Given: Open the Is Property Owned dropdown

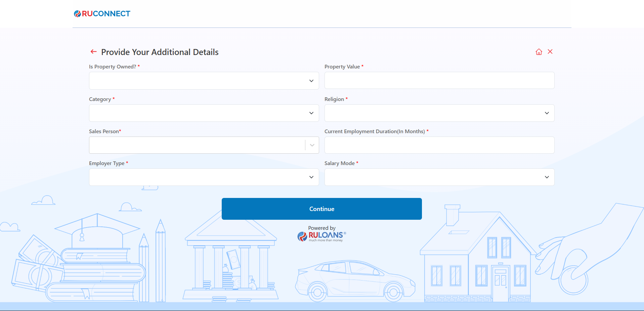Looking at the screenshot, I should (204, 81).
